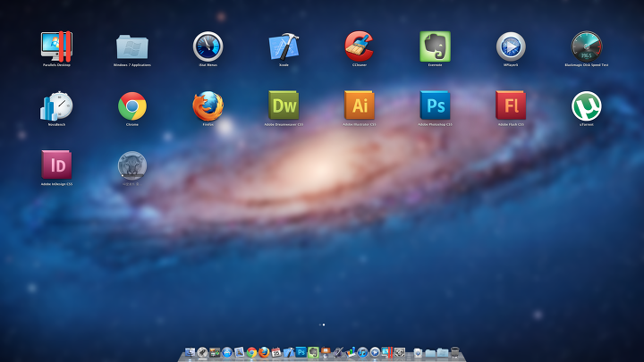Launch iStat Menus from Launchpad
644x362 pixels.
tap(208, 46)
